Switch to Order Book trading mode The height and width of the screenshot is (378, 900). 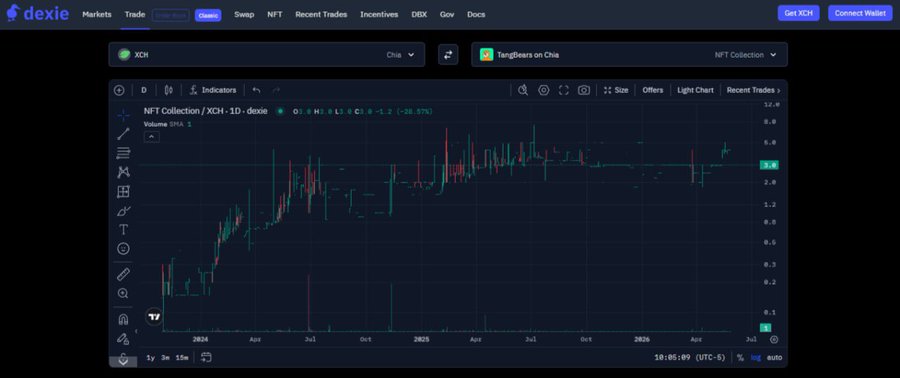170,15
